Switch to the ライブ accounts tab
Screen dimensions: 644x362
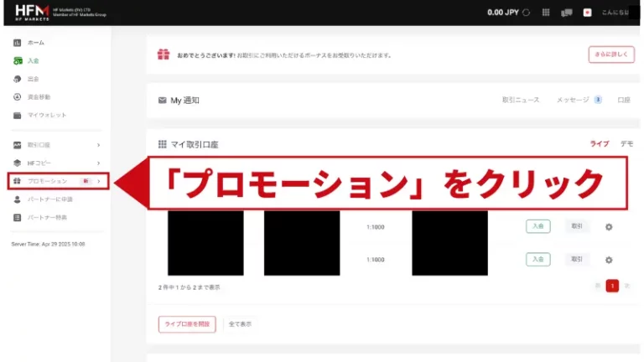600,143
